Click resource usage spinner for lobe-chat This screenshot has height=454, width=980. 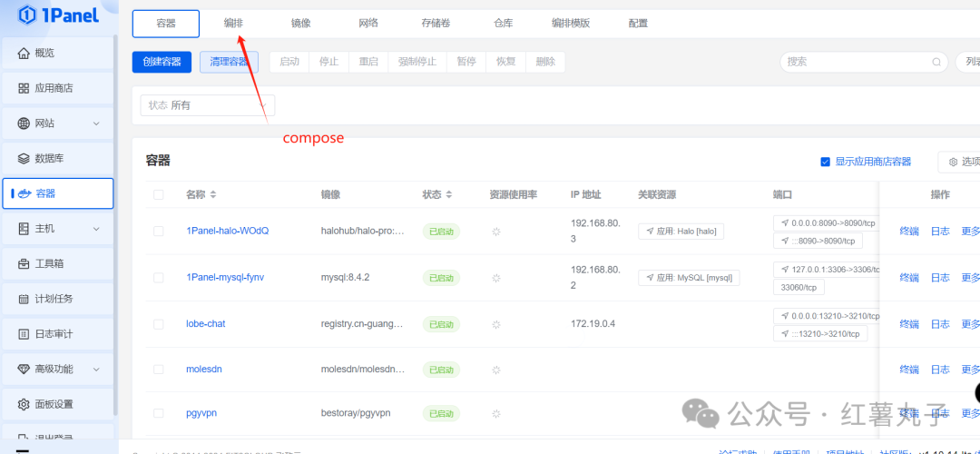point(496,324)
